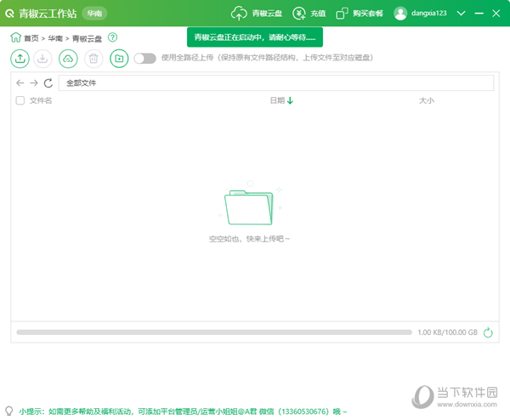This screenshot has width=510, height=420.
Task: Click the lightbulb tip icon
Action: click(x=9, y=411)
